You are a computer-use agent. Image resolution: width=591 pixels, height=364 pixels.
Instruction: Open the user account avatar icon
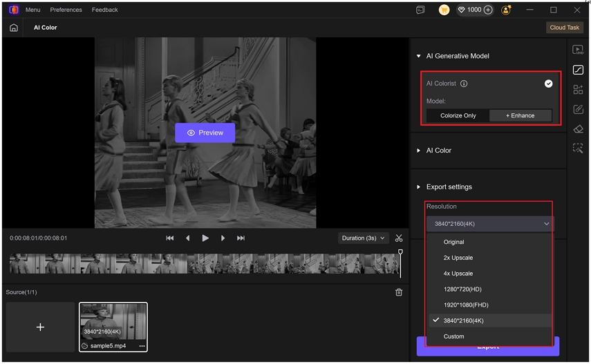pyautogui.click(x=506, y=10)
